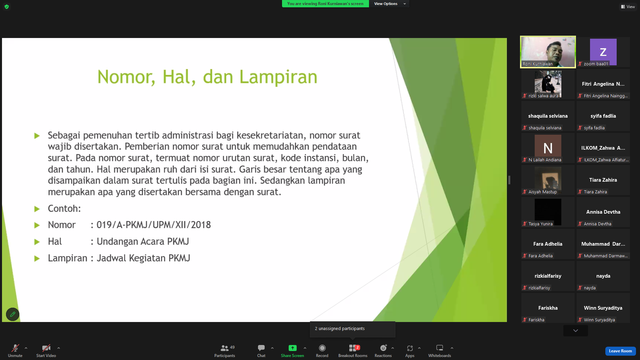Select the rizki salwa aura video tile
Viewport: 640px width, 360px height.
pyautogui.click(x=548, y=84)
